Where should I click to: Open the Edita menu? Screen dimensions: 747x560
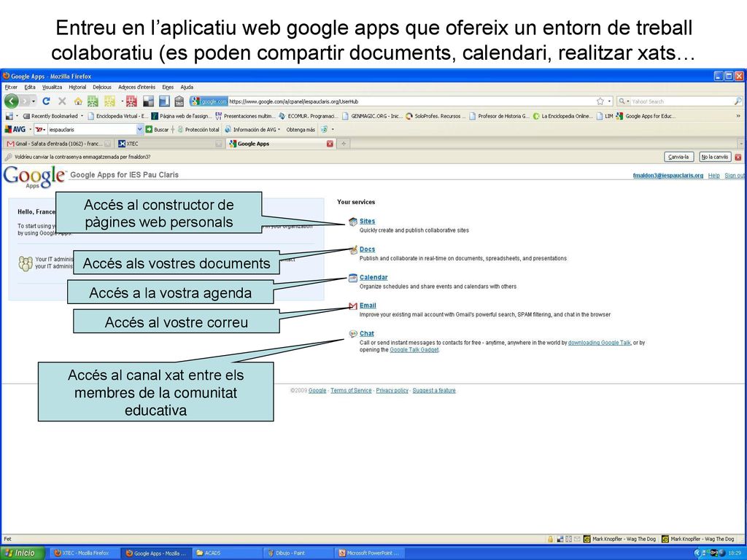(30, 87)
